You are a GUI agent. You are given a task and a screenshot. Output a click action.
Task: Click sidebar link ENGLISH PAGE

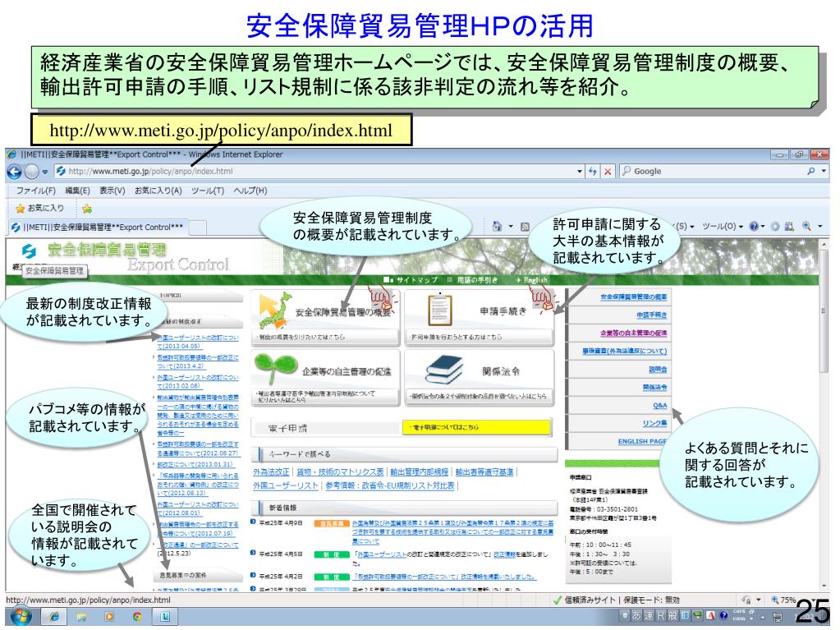pos(642,441)
